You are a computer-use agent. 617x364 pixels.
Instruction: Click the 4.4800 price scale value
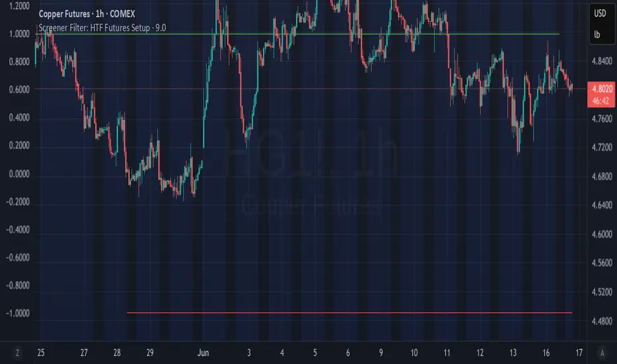602,321
